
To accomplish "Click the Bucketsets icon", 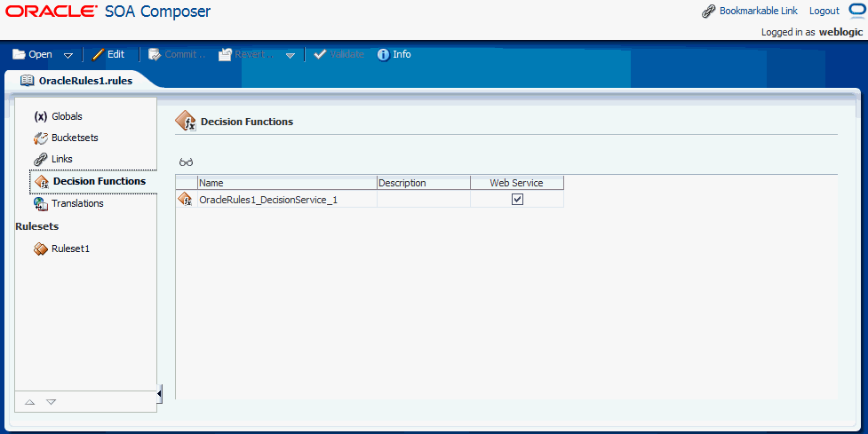I will coord(40,138).
